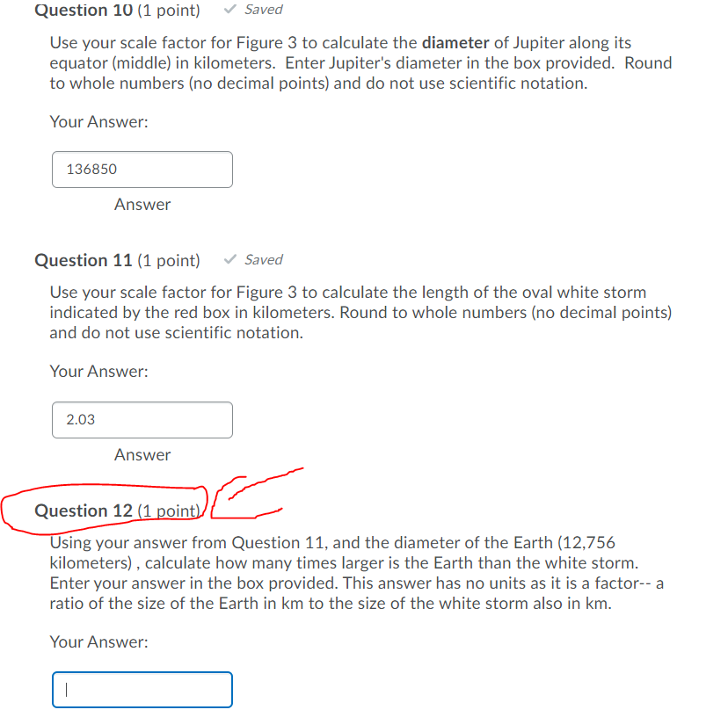Select the answer field containing 136850

pyautogui.click(x=142, y=169)
